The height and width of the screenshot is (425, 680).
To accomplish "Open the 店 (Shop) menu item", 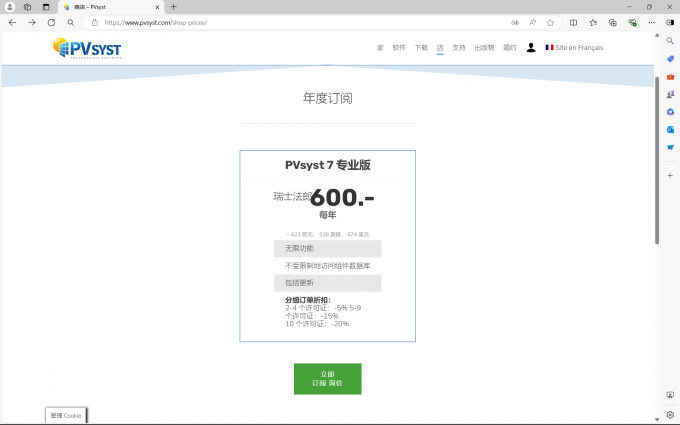I will (x=440, y=48).
